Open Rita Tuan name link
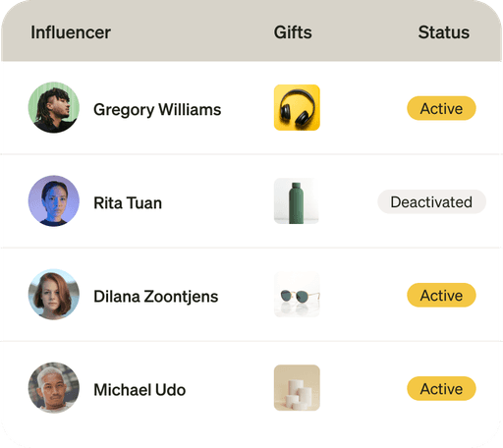Image resolution: width=503 pixels, height=448 pixels. pyautogui.click(x=128, y=202)
